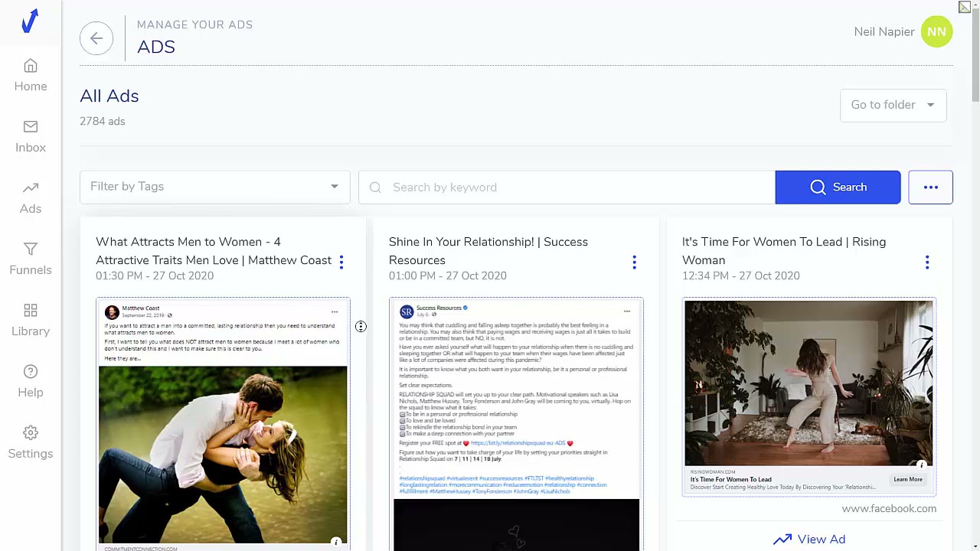This screenshot has width=980, height=551.
Task: Open the Inbox envelope icon
Action: 31,126
